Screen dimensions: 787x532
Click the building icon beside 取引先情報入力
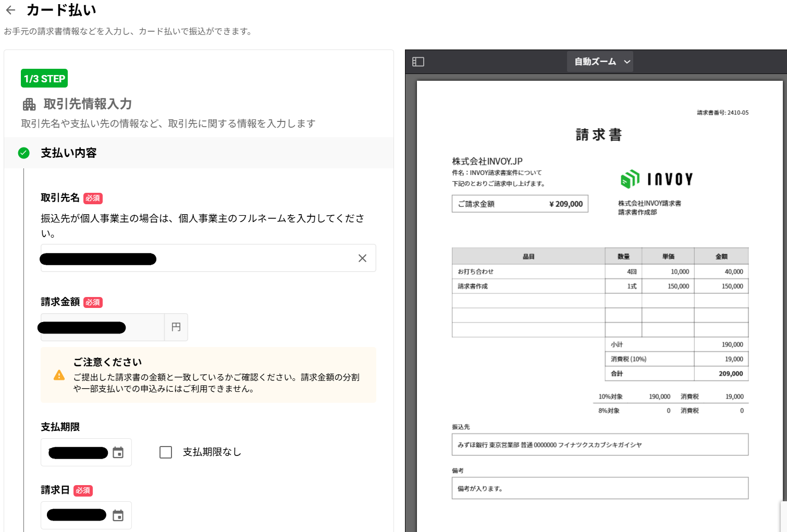(x=29, y=104)
